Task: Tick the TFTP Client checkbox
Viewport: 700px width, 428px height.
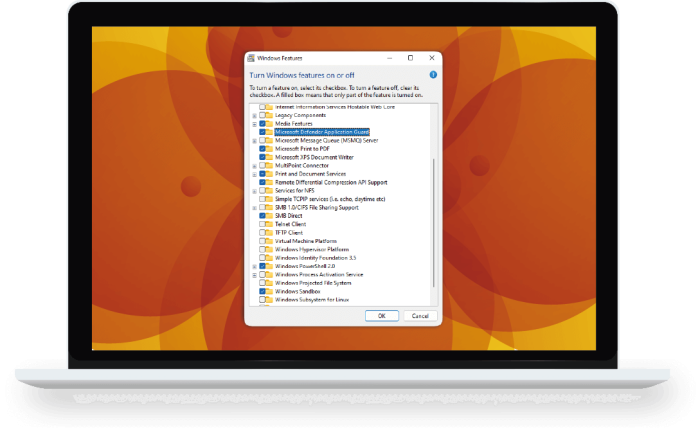Action: point(262,232)
